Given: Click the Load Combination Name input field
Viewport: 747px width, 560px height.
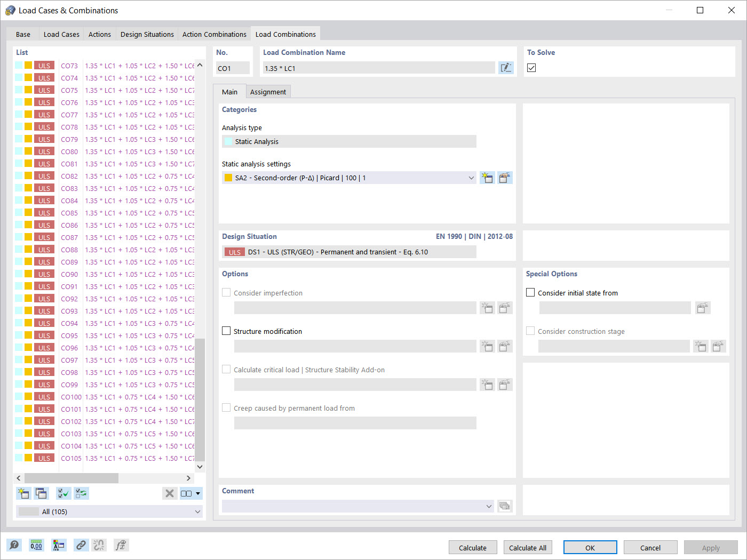Looking at the screenshot, I should [379, 68].
